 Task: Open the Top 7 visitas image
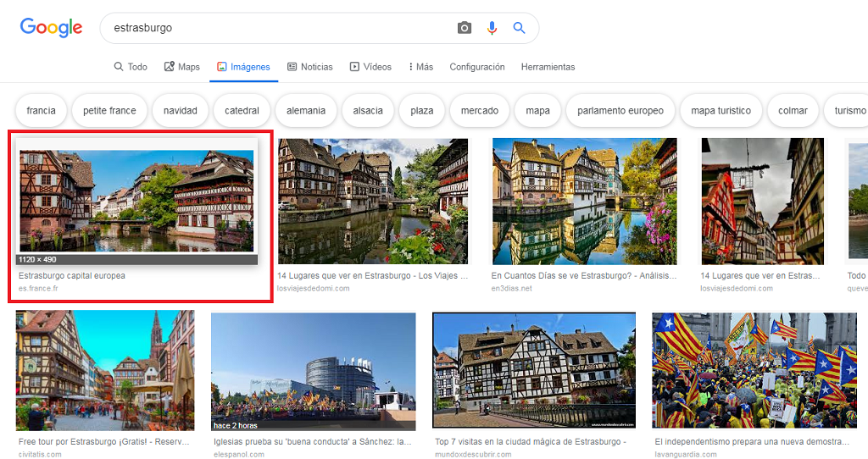pos(534,371)
